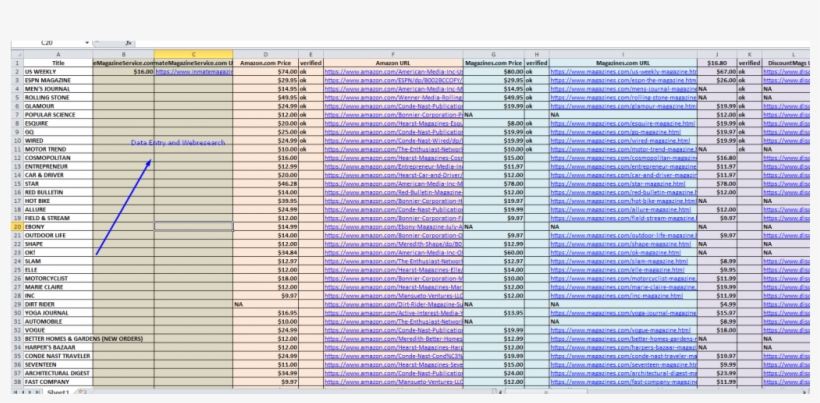Select the US WEEKLY title cell
Viewport: 820px width, 403px height.
(58, 72)
